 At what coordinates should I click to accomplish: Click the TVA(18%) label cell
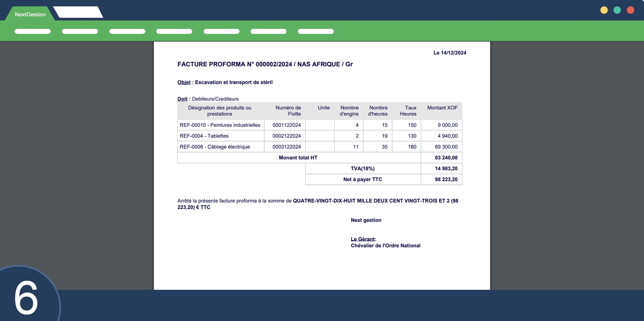[363, 169]
